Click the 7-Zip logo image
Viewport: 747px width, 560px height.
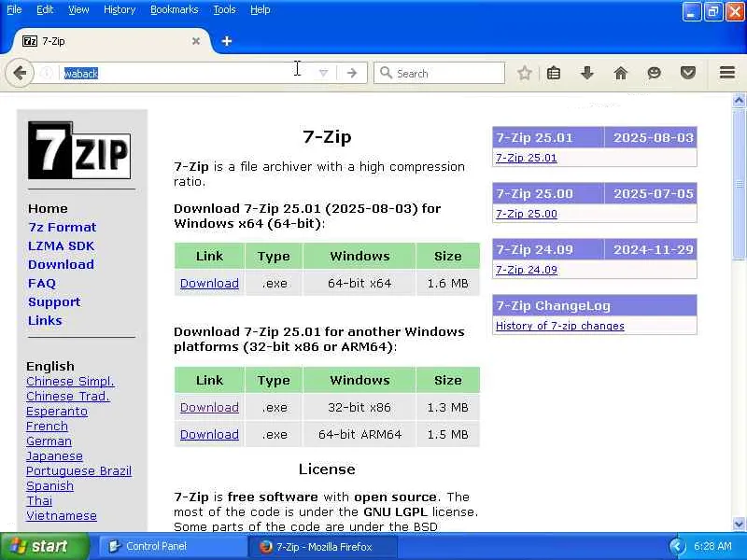click(x=79, y=150)
